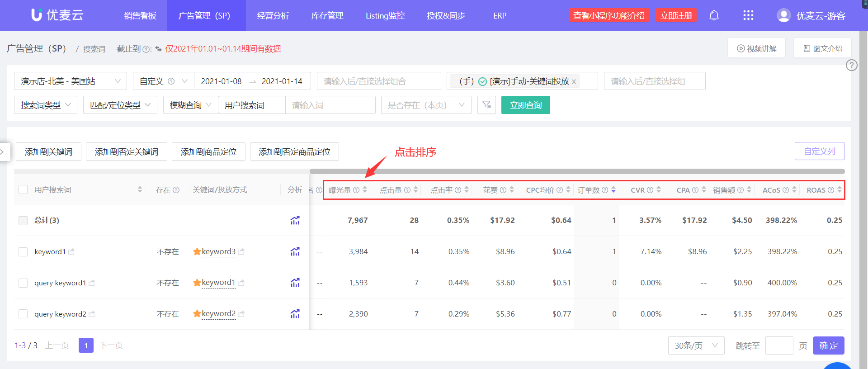Tick the query keyword1 row checkbox
The height and width of the screenshot is (369, 868).
pyautogui.click(x=23, y=283)
